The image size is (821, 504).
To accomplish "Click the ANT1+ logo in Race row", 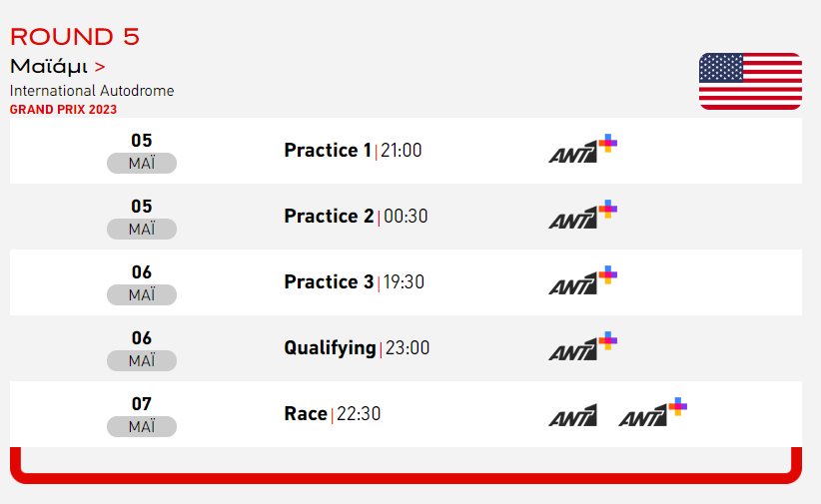I will pos(653,412).
